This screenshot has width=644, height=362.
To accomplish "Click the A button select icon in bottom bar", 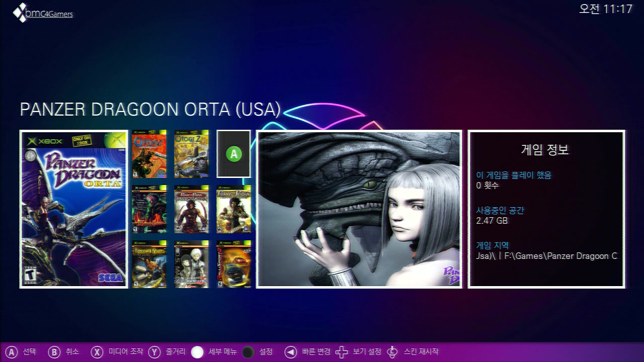I will pyautogui.click(x=12, y=352).
